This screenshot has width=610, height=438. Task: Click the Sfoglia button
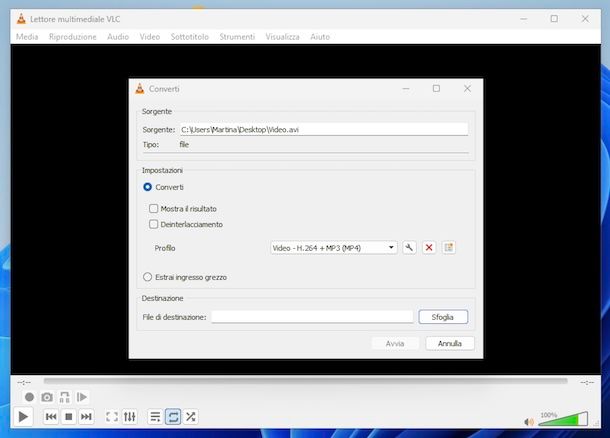coord(443,317)
